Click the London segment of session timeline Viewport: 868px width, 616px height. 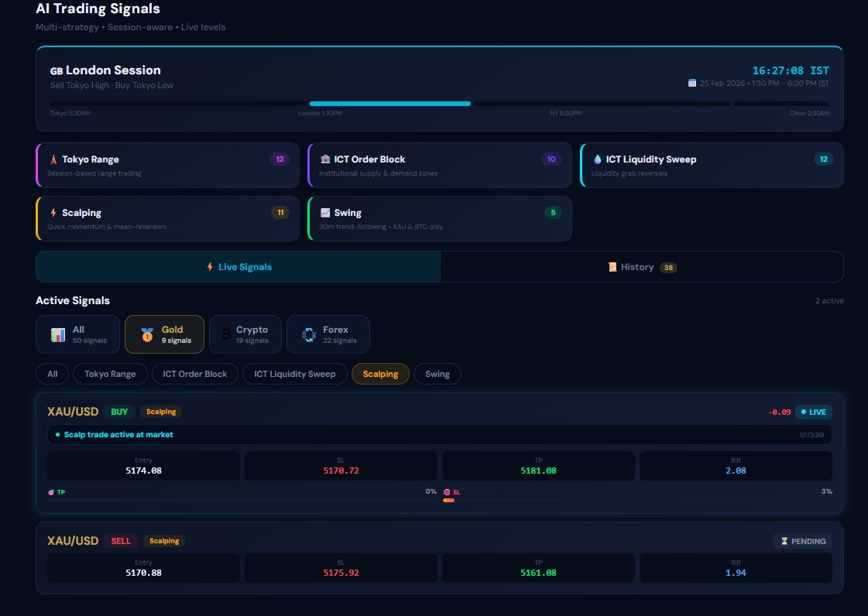coord(390,104)
